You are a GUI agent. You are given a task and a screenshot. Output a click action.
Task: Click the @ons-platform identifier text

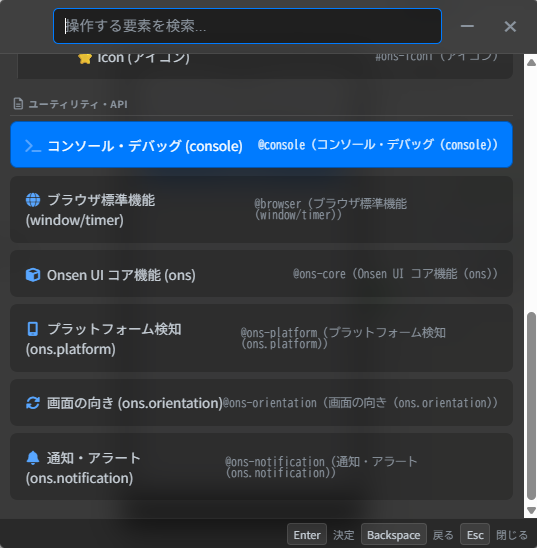[x=343, y=338]
